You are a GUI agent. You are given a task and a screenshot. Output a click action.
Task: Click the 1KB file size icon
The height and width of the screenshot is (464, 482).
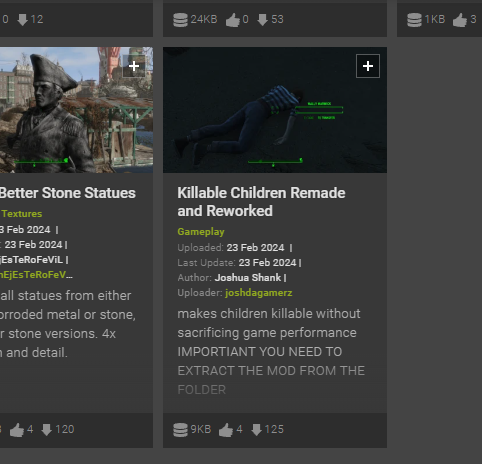(414, 20)
